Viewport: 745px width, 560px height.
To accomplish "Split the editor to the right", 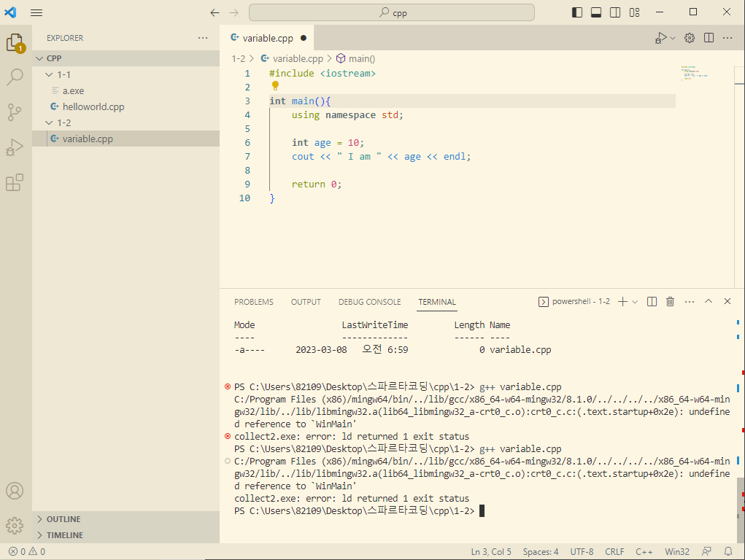I will point(709,38).
